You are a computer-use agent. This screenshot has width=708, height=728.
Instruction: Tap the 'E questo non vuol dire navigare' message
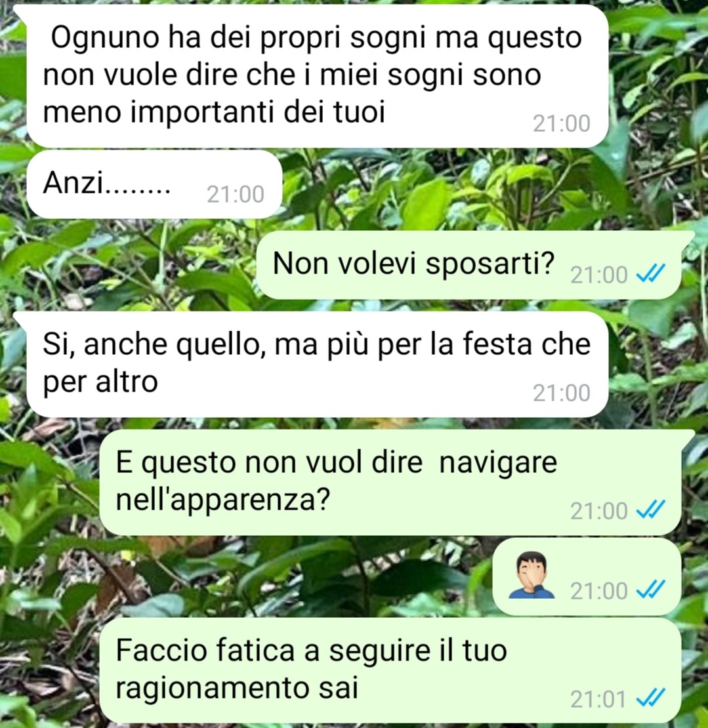click(x=390, y=483)
